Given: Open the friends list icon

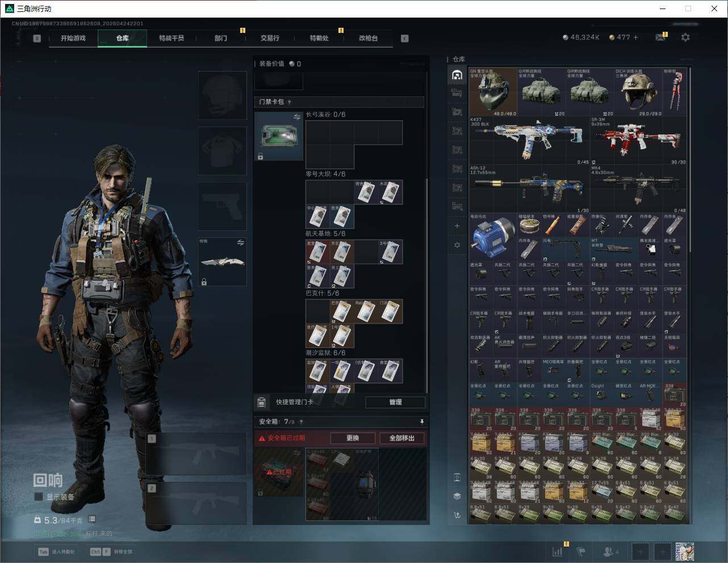Looking at the screenshot, I should click(x=609, y=551).
